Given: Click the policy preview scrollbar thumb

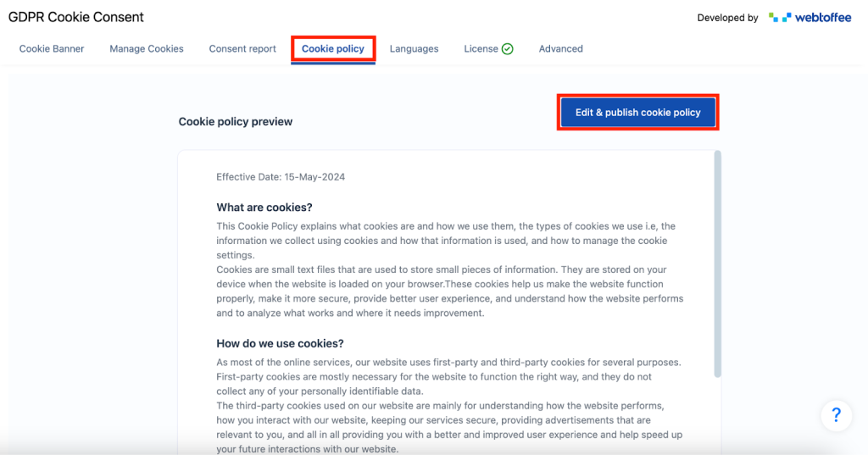Looking at the screenshot, I should [x=718, y=263].
